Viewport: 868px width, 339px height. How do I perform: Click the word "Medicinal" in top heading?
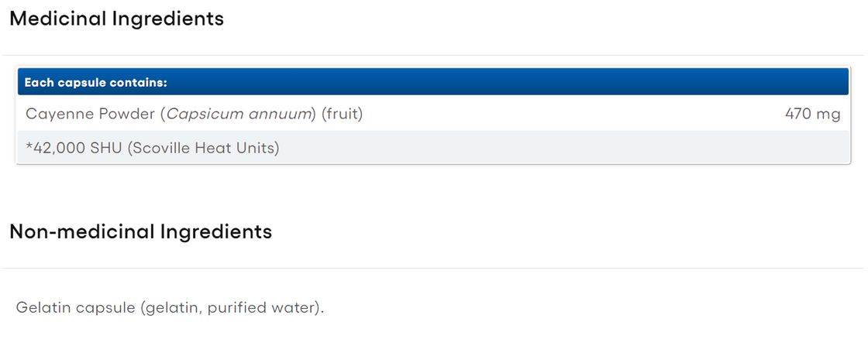click(x=57, y=19)
